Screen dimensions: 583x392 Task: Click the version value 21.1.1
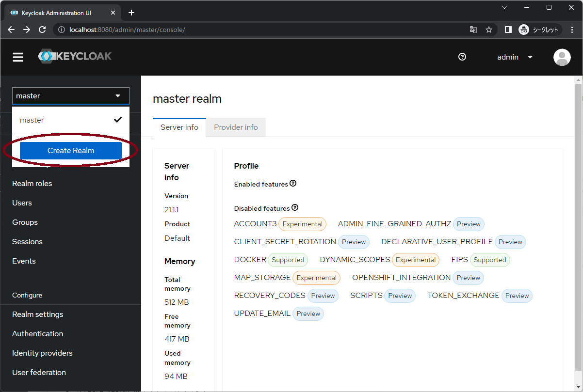click(x=172, y=210)
